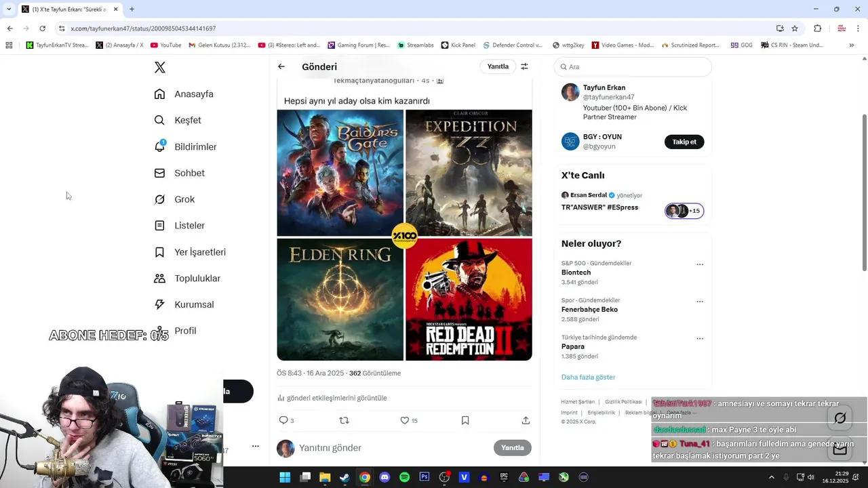Open Topluluklar communities
This screenshot has height=488, width=868.
pyautogui.click(x=187, y=279)
